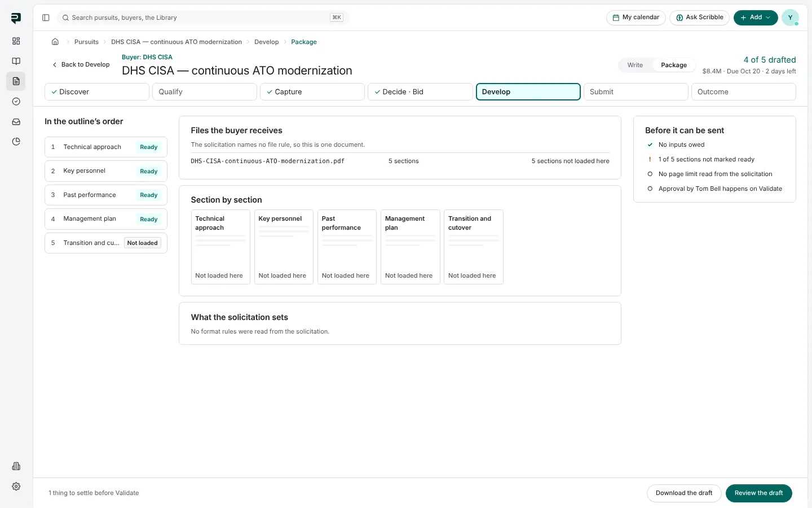
Task: Select outline row 2 Key personnel
Action: [x=106, y=171]
